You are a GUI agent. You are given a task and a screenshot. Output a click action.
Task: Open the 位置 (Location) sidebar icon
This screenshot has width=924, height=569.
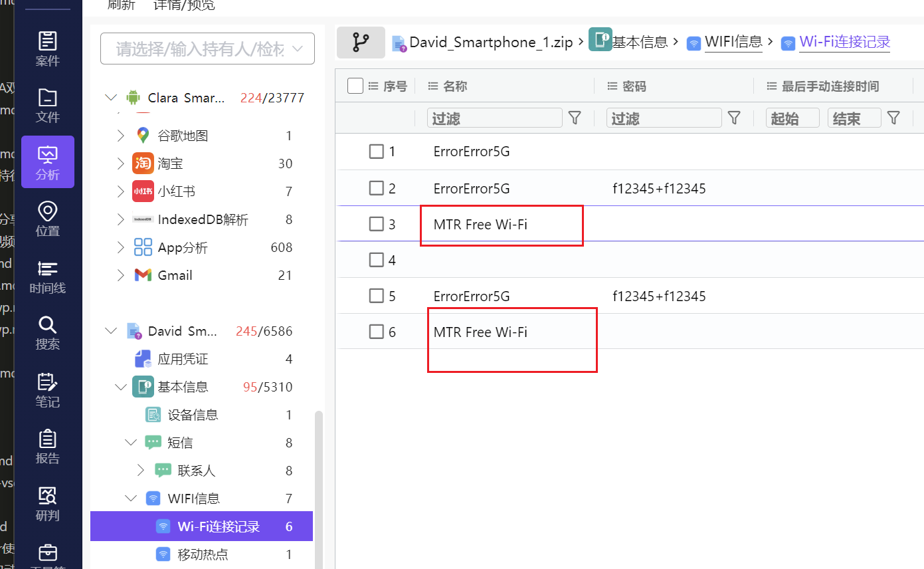[47, 219]
